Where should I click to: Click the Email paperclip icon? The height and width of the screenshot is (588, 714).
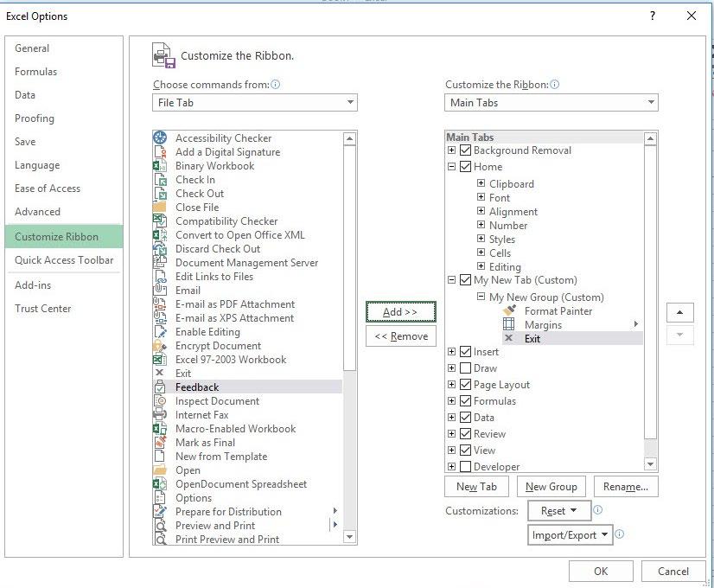(160, 291)
